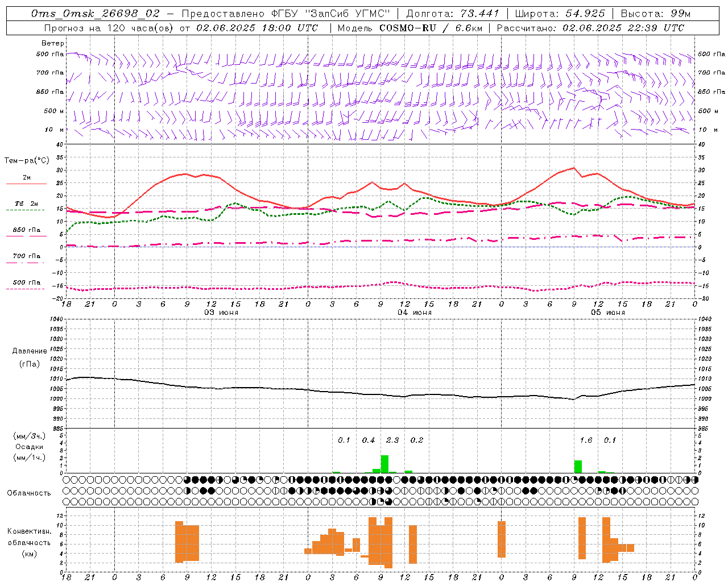Screen dimensions: 728x582
Task: Click the Модель COSMO-RU / 6.6км text
Action: (x=410, y=28)
